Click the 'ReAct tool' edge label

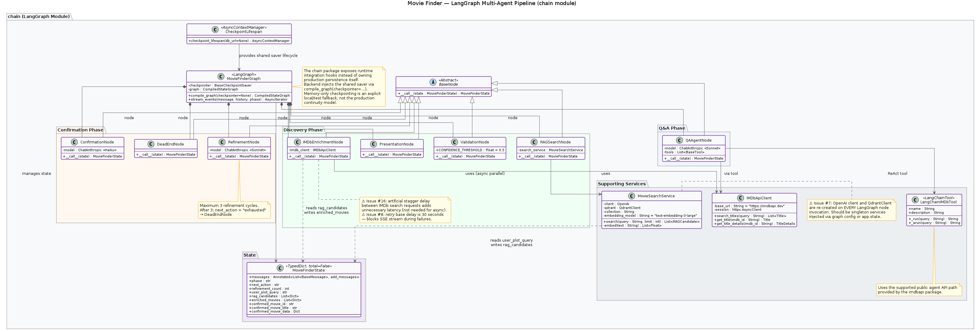click(897, 174)
